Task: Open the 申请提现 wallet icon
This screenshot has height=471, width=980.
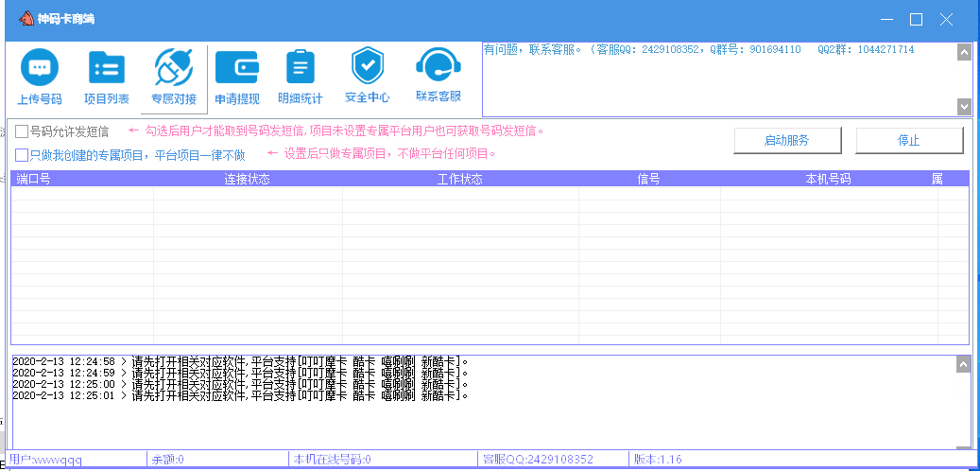Action: coord(236,68)
